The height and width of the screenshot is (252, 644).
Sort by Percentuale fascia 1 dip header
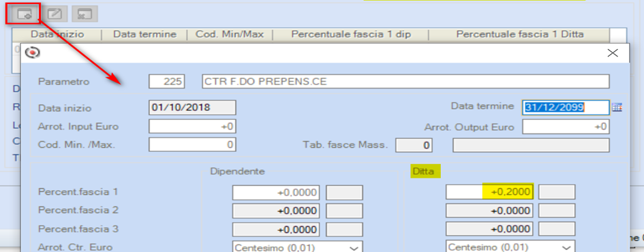(x=350, y=35)
